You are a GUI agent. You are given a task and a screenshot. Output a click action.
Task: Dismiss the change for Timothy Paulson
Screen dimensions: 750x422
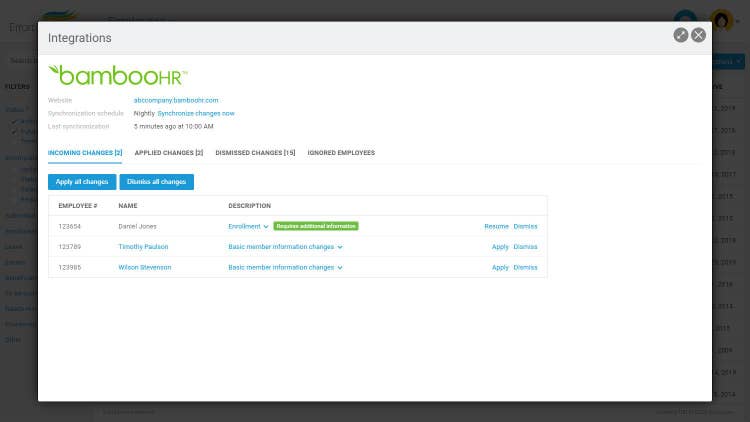[x=525, y=247]
